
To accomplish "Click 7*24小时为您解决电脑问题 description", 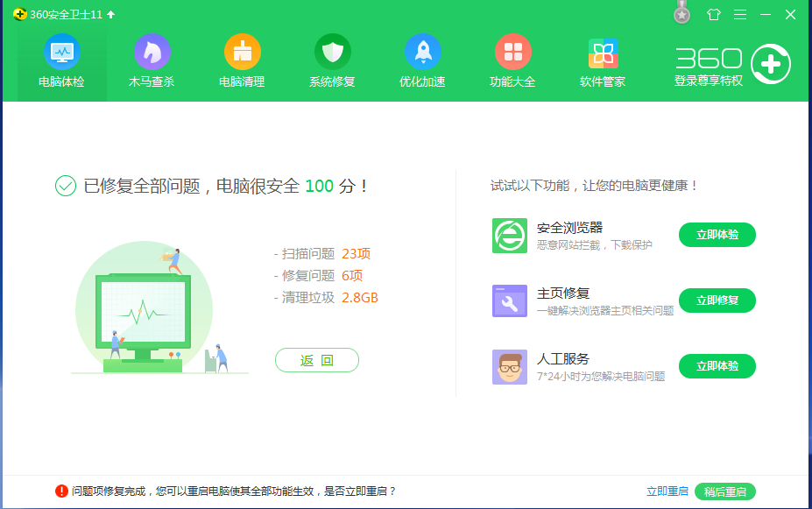I will pos(601,377).
